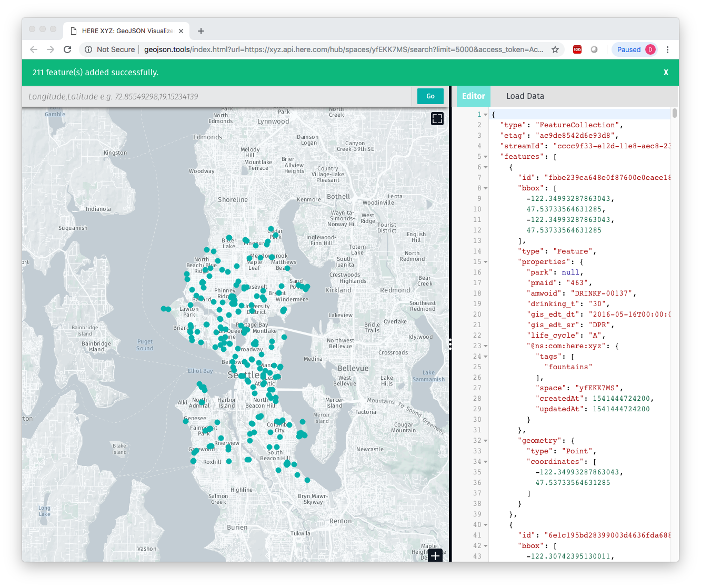
Task: Click the Redmond label on the map
Action: (x=395, y=290)
